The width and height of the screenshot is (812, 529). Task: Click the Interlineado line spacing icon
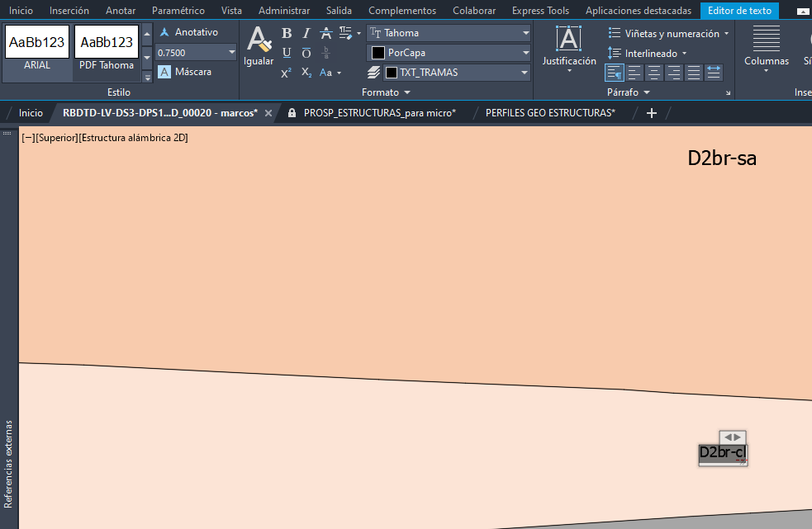tap(615, 53)
